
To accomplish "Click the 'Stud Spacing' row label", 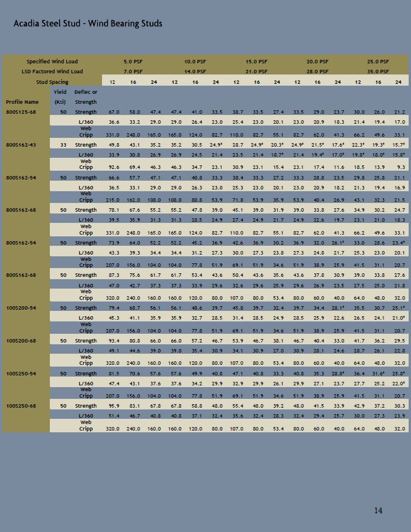I will pos(52,82).
